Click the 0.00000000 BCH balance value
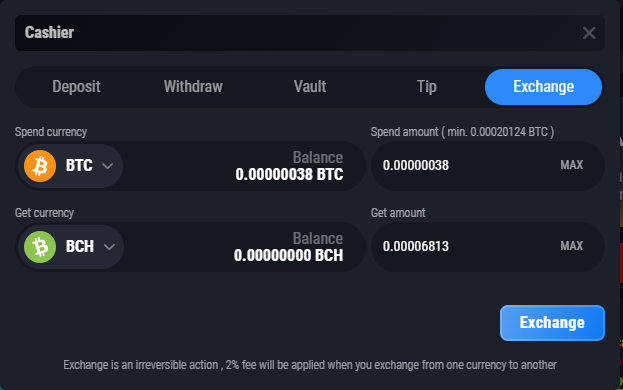623x390 pixels. (288, 255)
